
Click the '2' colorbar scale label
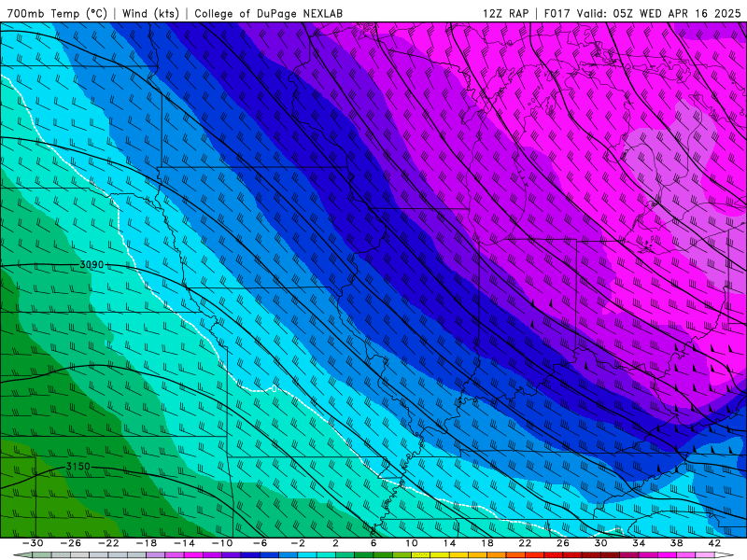(x=336, y=543)
